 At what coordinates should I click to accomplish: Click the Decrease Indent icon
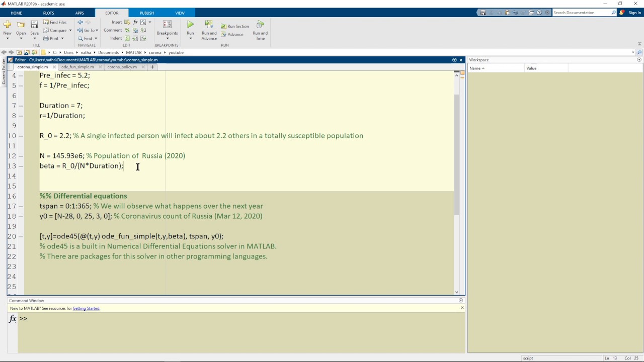(x=143, y=38)
